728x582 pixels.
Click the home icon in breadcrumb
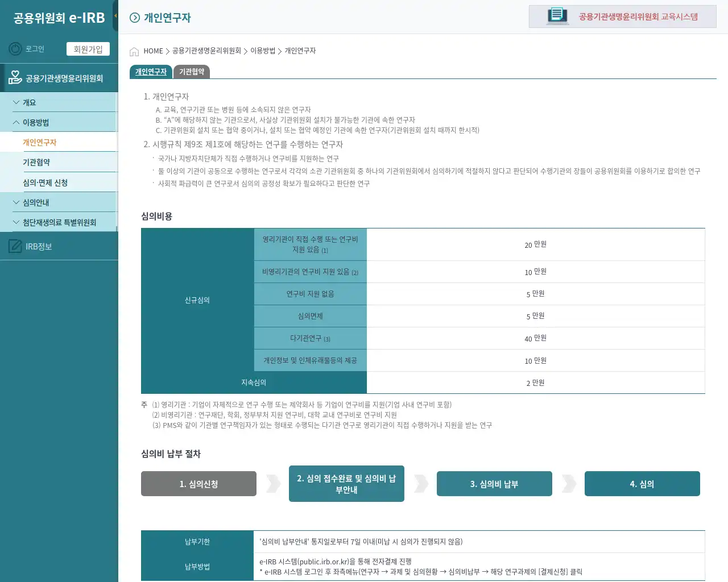[x=134, y=51]
